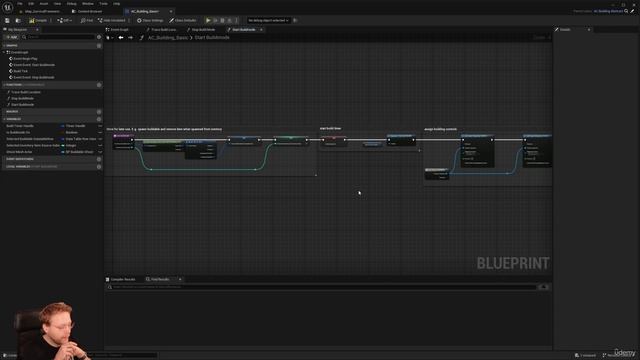Search parent class magnifier icon

(627, 11)
